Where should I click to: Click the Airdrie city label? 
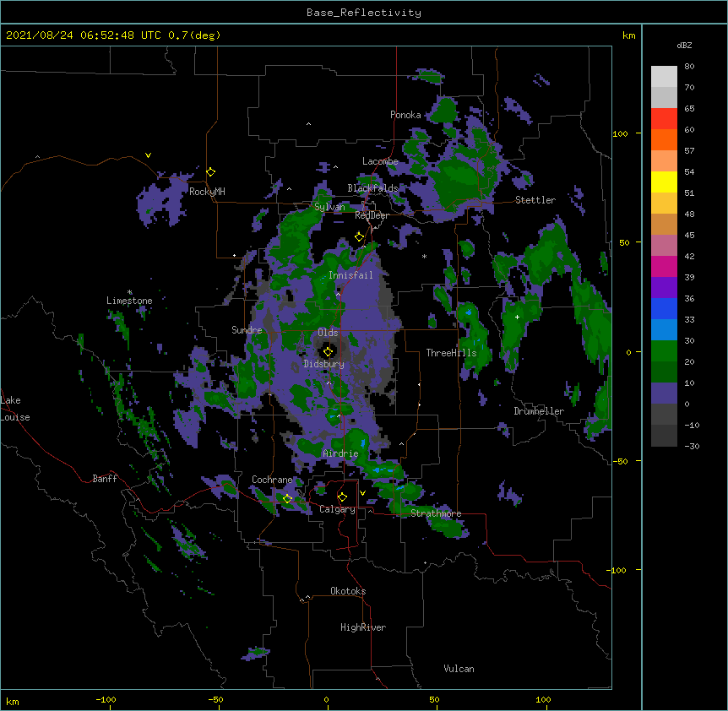click(x=340, y=453)
